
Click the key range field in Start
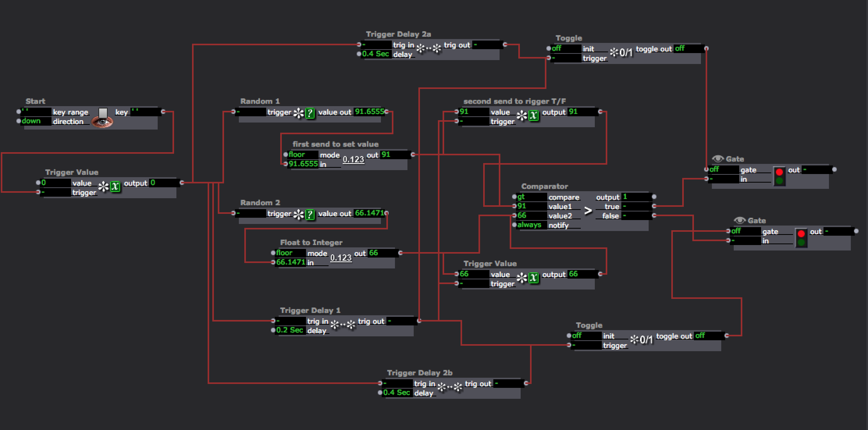coord(36,112)
